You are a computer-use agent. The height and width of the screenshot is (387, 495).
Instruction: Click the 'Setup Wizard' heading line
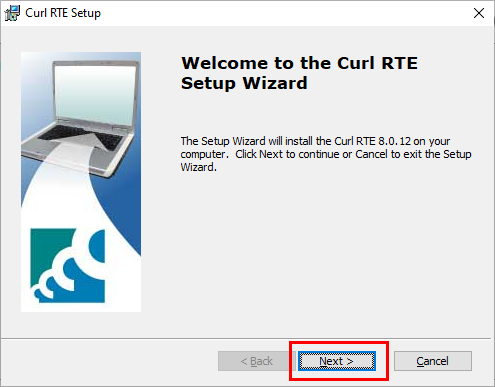coord(244,83)
